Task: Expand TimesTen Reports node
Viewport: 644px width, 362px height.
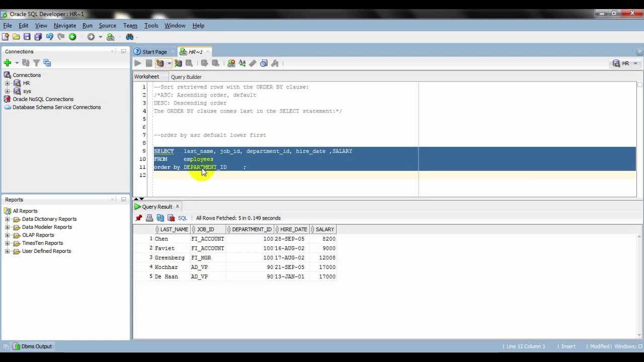Action: click(7, 243)
